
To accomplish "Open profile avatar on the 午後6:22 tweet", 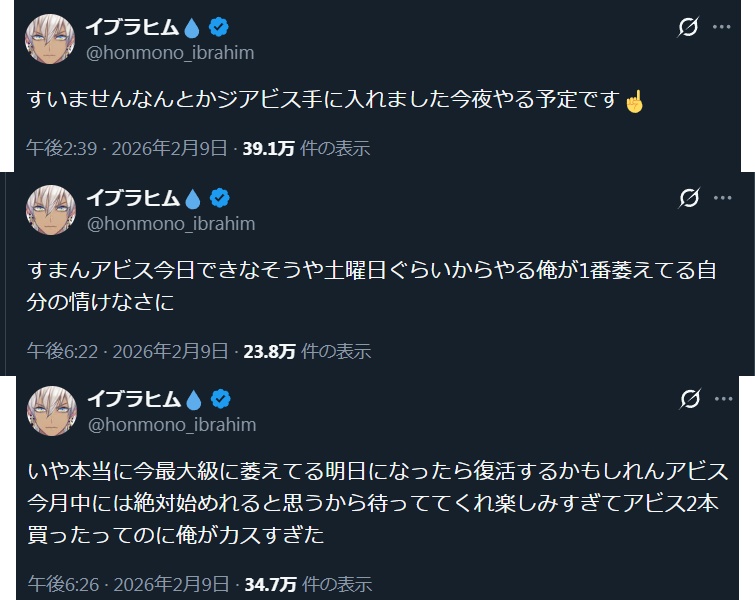I will 51,209.
